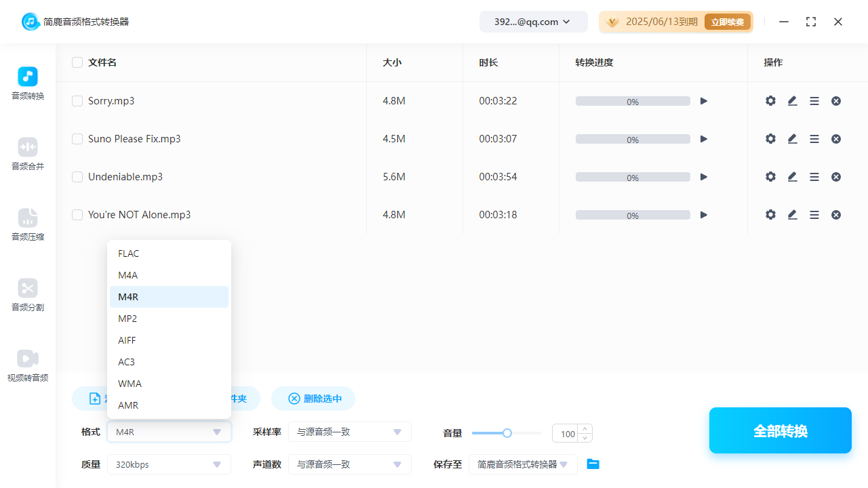Switch to the 音频合并 sidebar tool

27,155
